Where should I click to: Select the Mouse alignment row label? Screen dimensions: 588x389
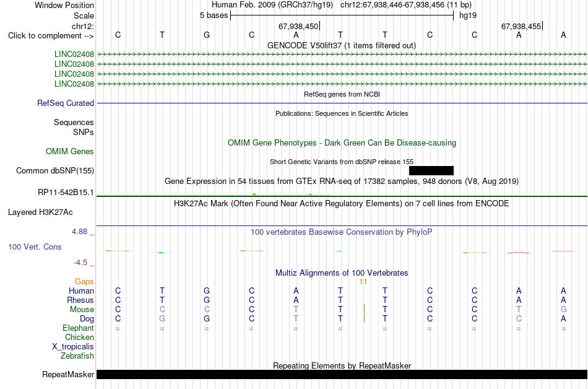pyautogui.click(x=82, y=310)
